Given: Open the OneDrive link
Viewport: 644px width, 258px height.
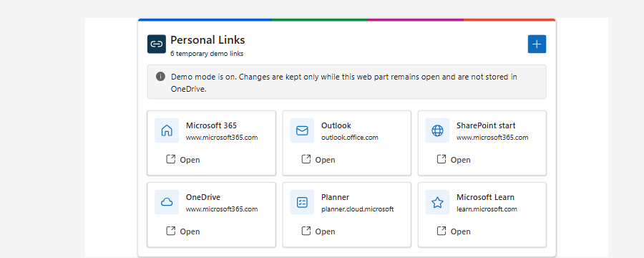Looking at the screenshot, I should click(x=182, y=231).
